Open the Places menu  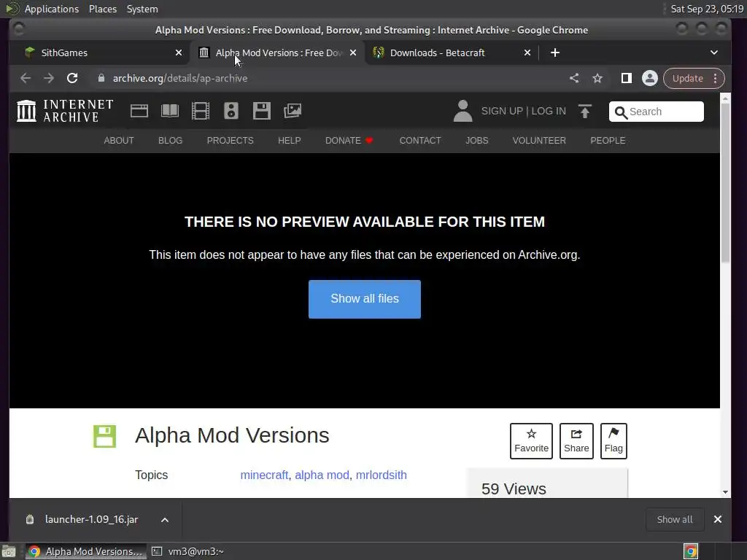pyautogui.click(x=103, y=9)
